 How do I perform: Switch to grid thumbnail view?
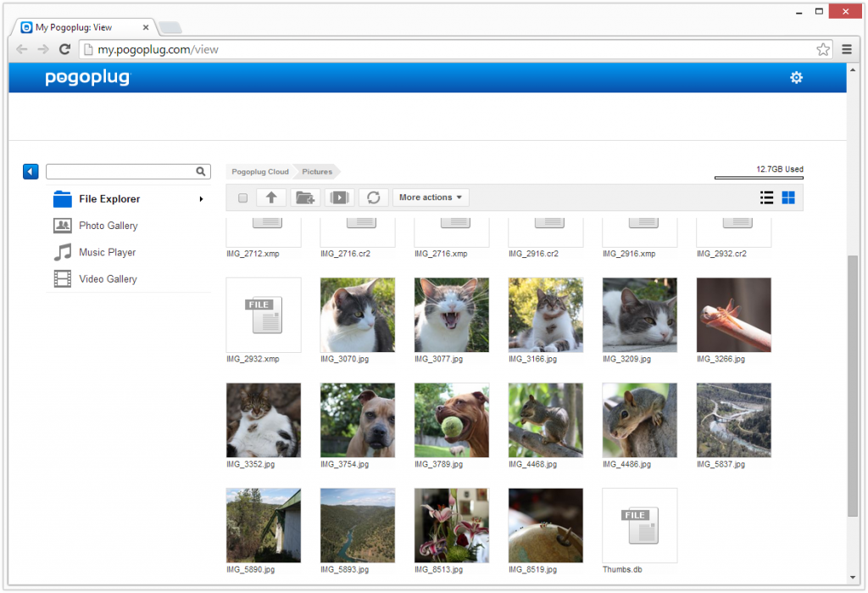coord(788,198)
